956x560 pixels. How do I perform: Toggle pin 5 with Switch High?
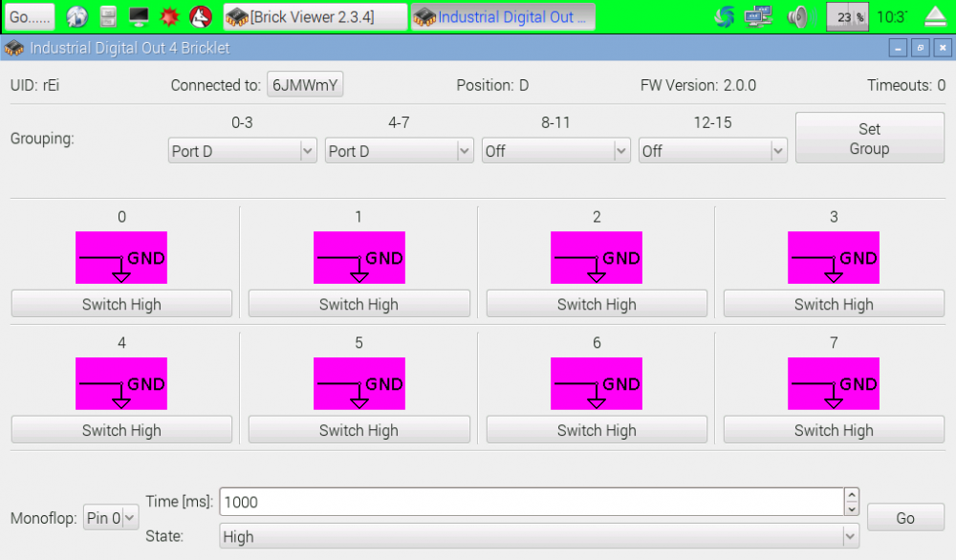tap(358, 430)
